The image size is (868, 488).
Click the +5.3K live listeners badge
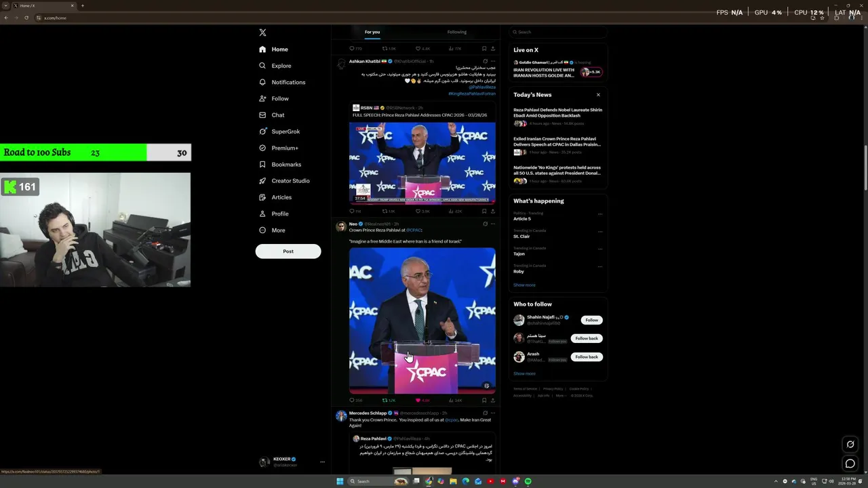coord(591,72)
